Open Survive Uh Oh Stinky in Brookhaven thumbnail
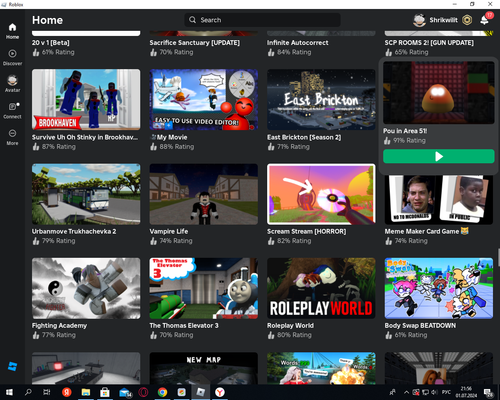 tap(86, 99)
